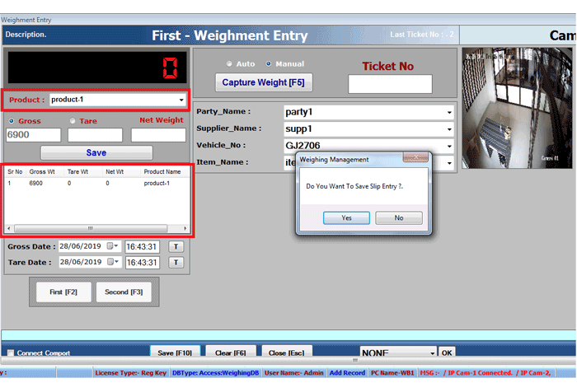Click Capture Weight [F5] button
This screenshot has width=577, height=392.
tap(264, 82)
